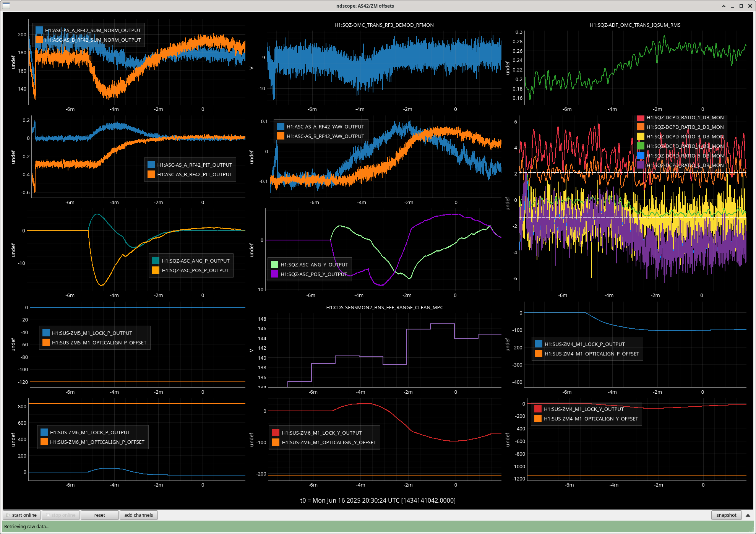Click orange swatch for AS_B_RF42_SUM_NORM_OUTPUT
The image size is (756, 534).
pyautogui.click(x=39, y=40)
